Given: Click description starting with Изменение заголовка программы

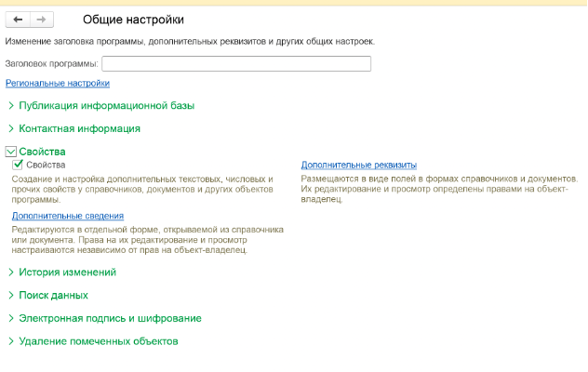Looking at the screenshot, I should click(190, 41).
